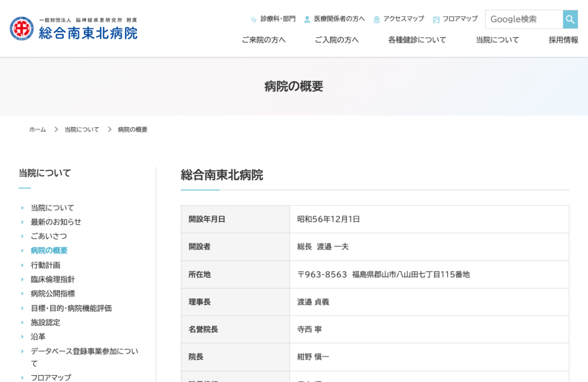
Task: Click the search magnifier button
Action: pyautogui.click(x=570, y=20)
